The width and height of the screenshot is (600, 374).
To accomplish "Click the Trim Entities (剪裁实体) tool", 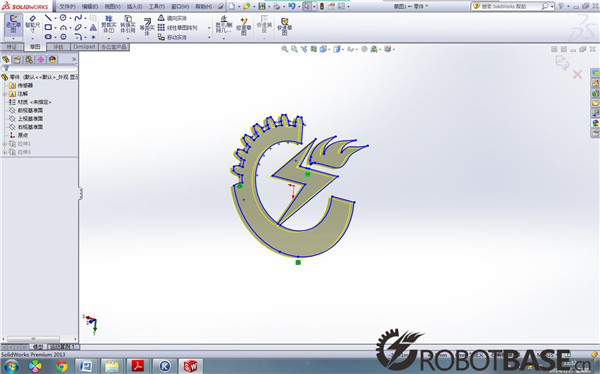I will pyautogui.click(x=109, y=24).
